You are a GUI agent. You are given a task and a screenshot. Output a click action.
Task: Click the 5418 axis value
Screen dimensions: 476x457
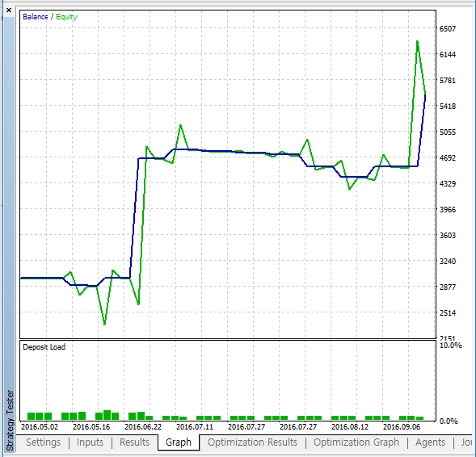(x=448, y=106)
